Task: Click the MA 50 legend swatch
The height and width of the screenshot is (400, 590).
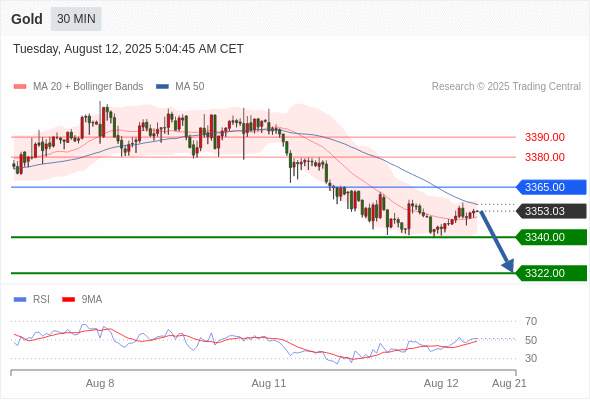Action: tap(162, 87)
